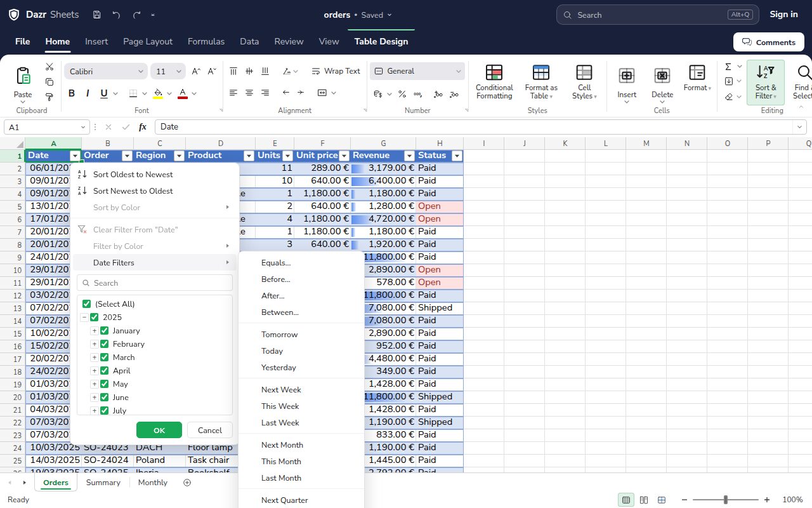Cancel the filter menu

tap(210, 430)
